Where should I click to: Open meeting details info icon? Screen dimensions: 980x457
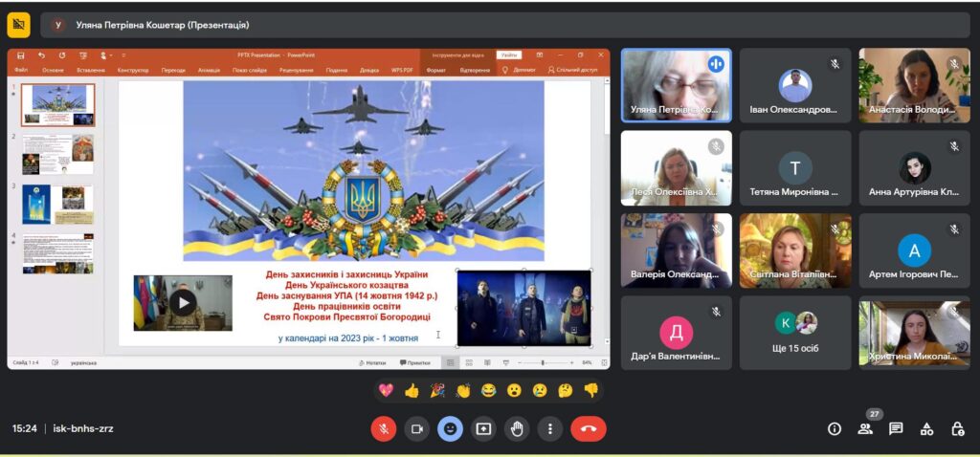834,429
